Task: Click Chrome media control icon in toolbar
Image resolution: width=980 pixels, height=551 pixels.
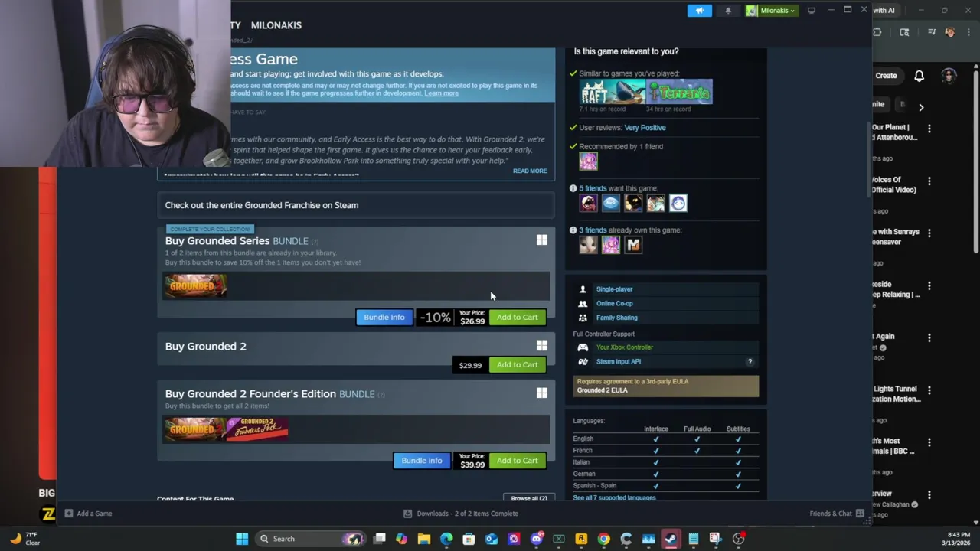Action: 932,32
